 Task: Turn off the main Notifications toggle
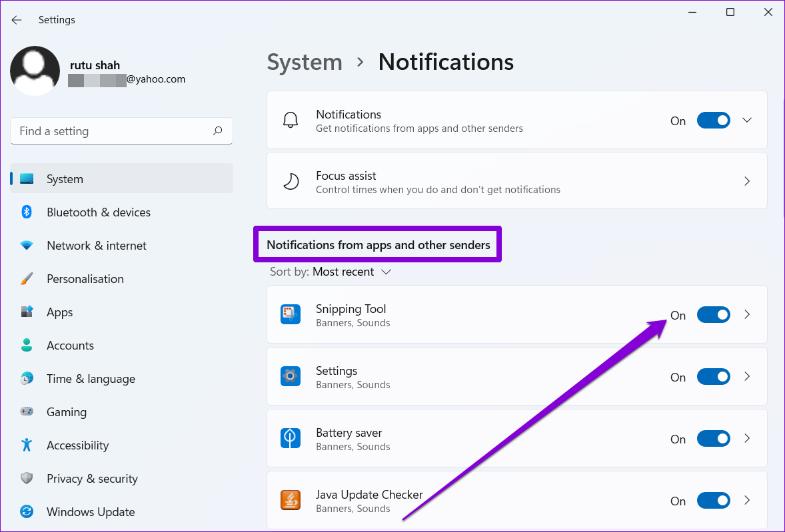pyautogui.click(x=713, y=121)
